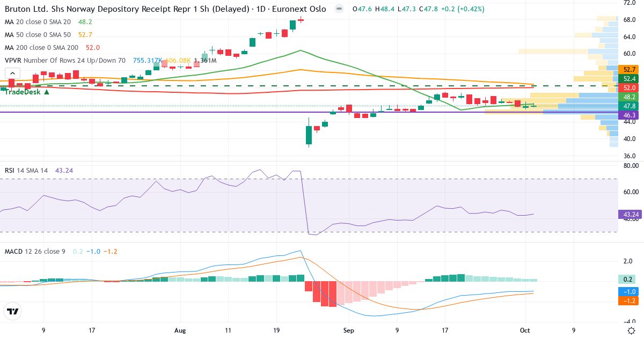
Task: Select the MA 50 indicator legend
Action: click(49, 35)
